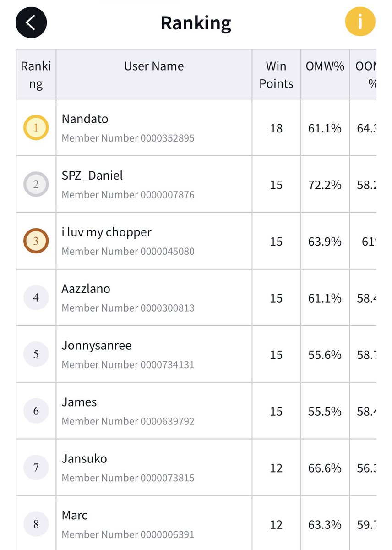The width and height of the screenshot is (392, 550).
Task: Click the User Name column header
Action: (154, 66)
